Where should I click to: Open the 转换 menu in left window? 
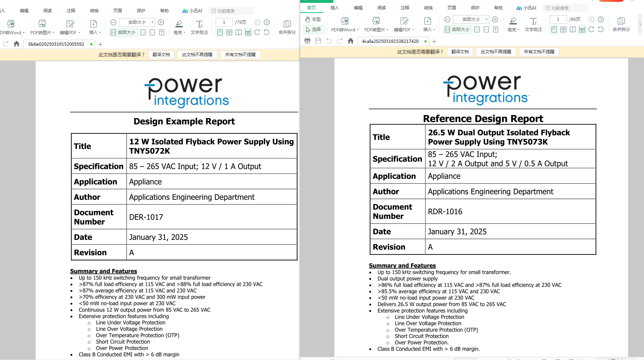(94, 11)
